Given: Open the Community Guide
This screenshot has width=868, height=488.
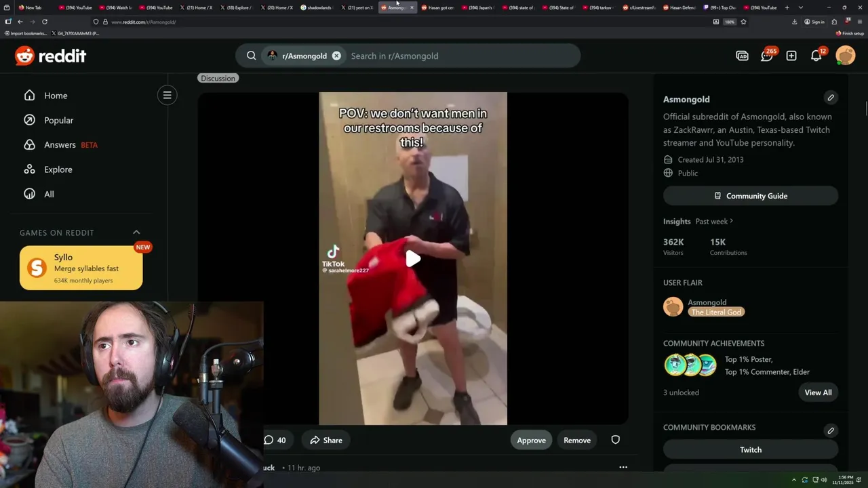Looking at the screenshot, I should click(x=751, y=196).
